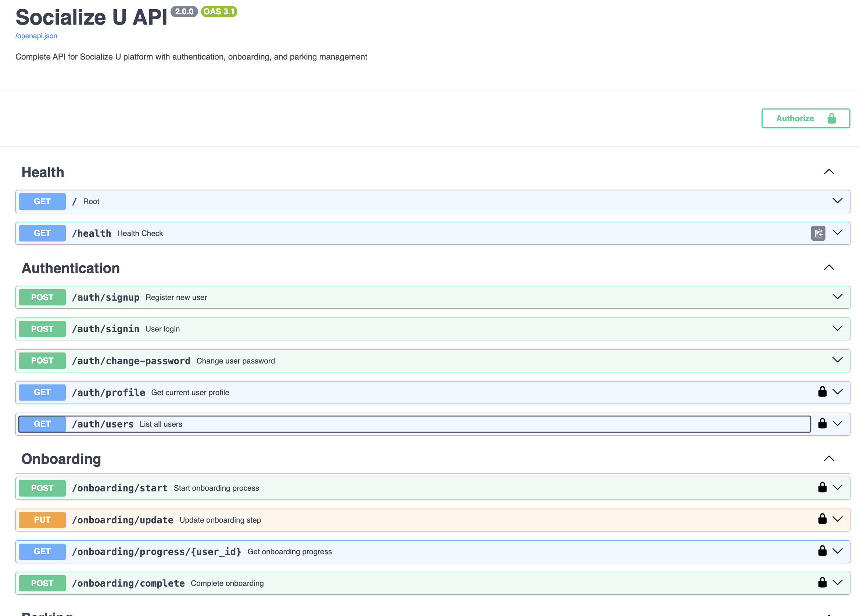This screenshot has width=860, height=616.
Task: Collapse the Authentication section
Action: click(829, 268)
